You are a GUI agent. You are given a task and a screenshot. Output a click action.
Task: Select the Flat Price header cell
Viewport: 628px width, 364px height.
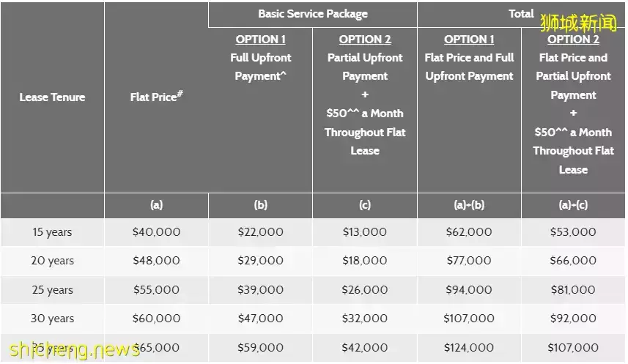(156, 97)
